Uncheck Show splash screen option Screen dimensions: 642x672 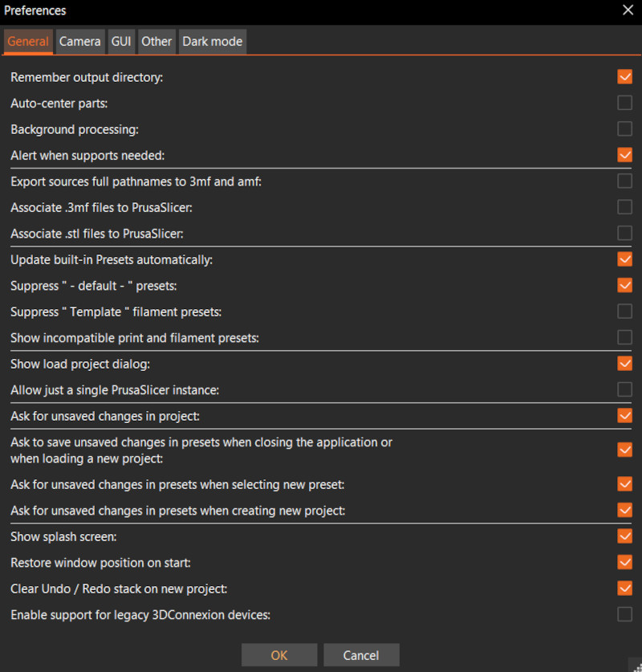624,536
